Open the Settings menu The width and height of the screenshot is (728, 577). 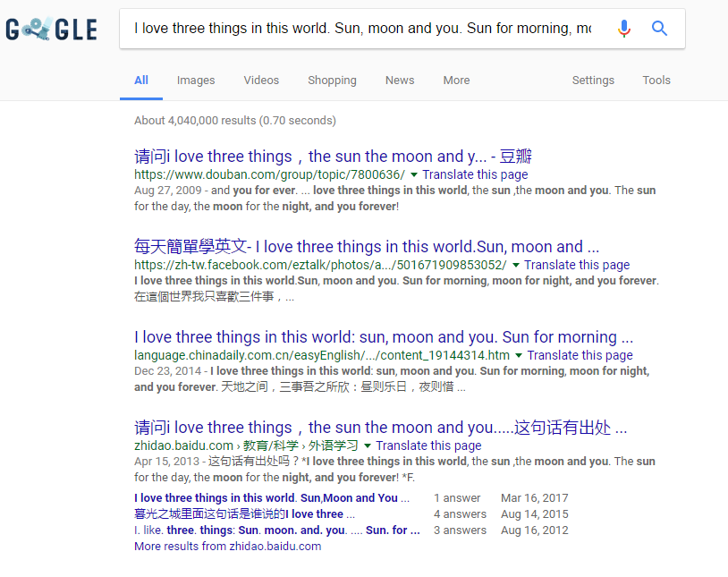[593, 81]
